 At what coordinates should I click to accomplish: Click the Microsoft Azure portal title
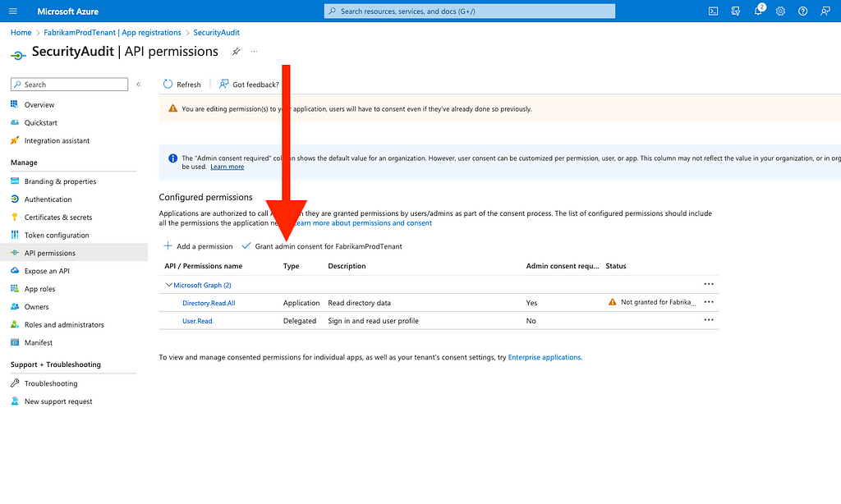pyautogui.click(x=67, y=11)
